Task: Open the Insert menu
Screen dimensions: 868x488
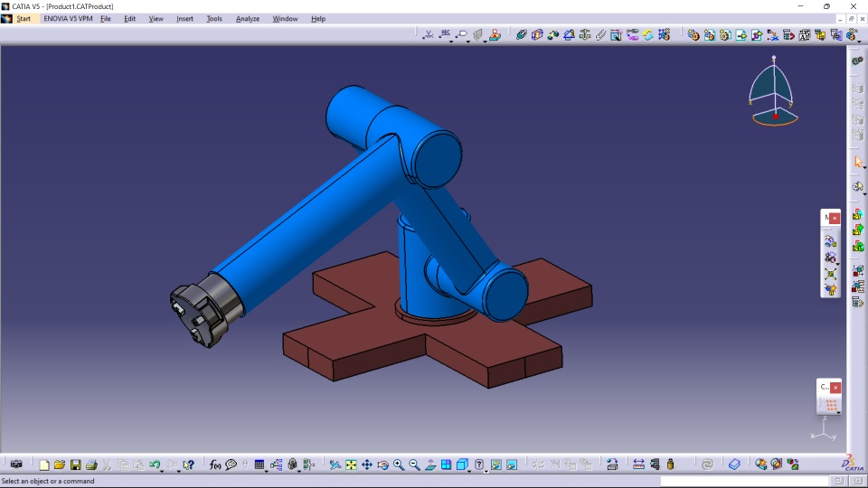Action: coord(184,18)
